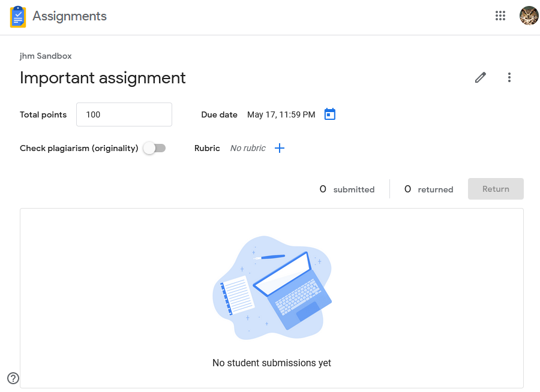Image resolution: width=540 pixels, height=392 pixels.
Task: Add a rubric with the plus icon
Action: pyautogui.click(x=279, y=148)
